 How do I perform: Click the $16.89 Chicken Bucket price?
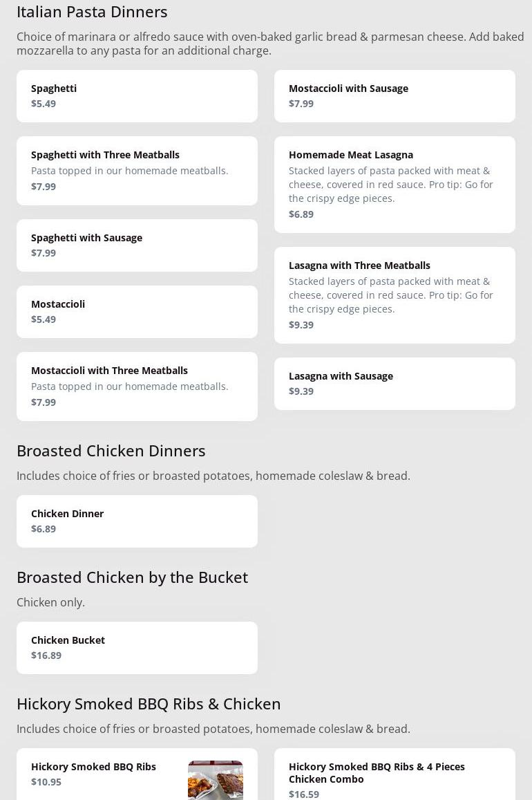pos(46,655)
